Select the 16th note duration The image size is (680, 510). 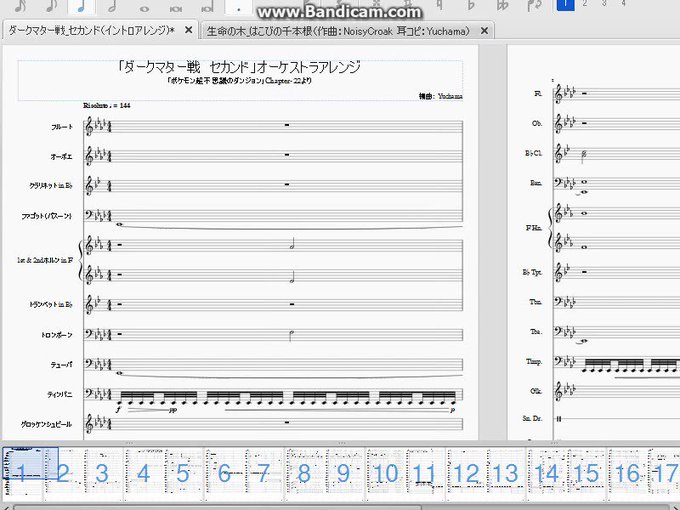(20, 6)
